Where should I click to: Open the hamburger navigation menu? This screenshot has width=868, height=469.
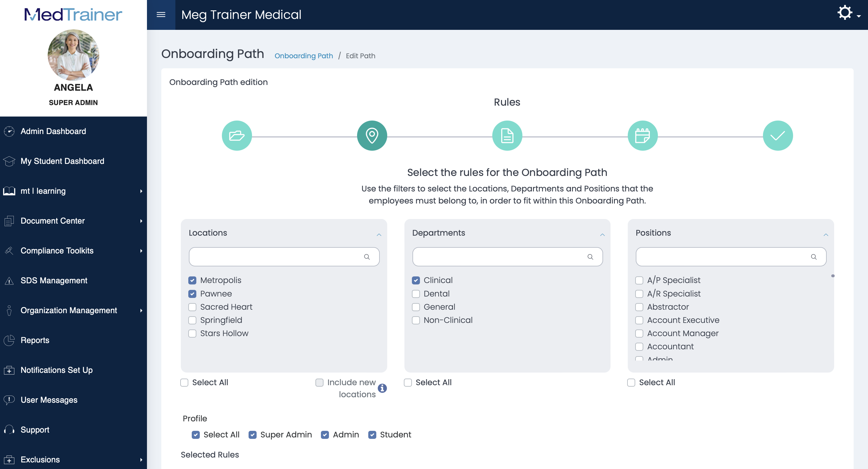click(161, 15)
